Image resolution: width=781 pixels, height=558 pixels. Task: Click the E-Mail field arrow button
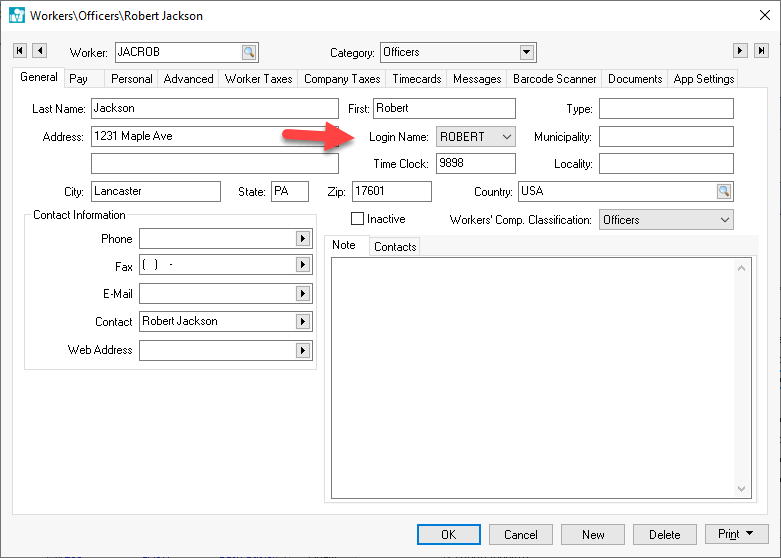pyautogui.click(x=301, y=294)
